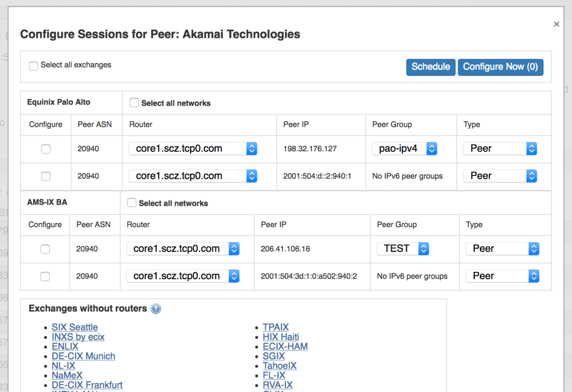Open the SIX Seattle exchange link
The height and width of the screenshot is (392, 572).
(75, 327)
